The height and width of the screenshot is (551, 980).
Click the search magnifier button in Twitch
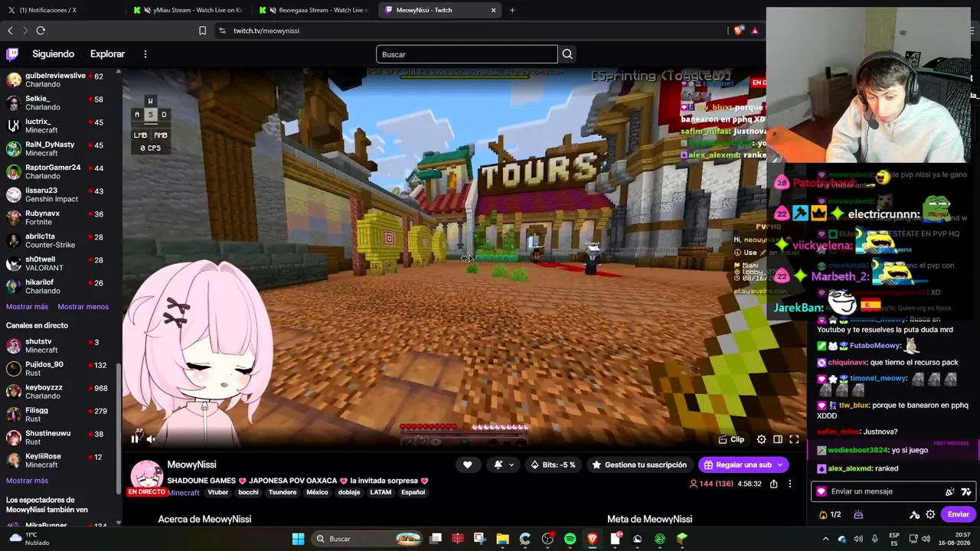(567, 54)
